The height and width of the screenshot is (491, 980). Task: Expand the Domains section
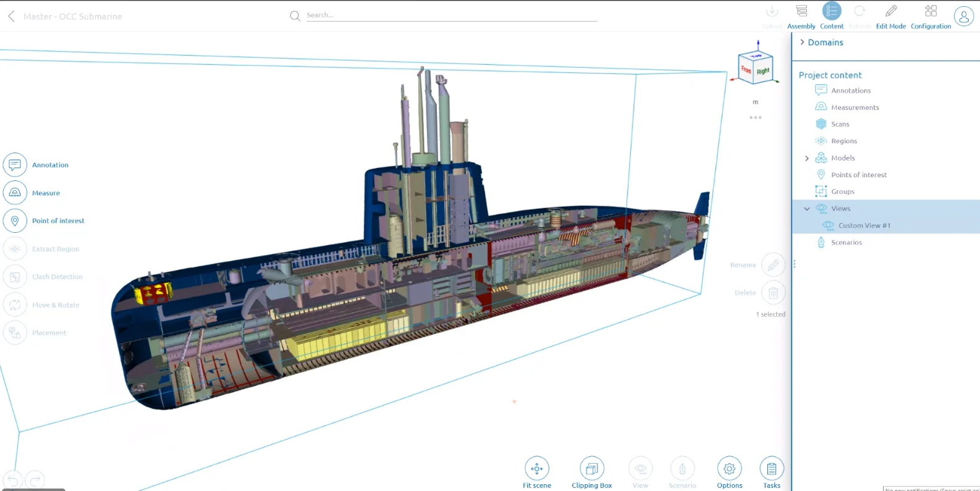coord(802,42)
